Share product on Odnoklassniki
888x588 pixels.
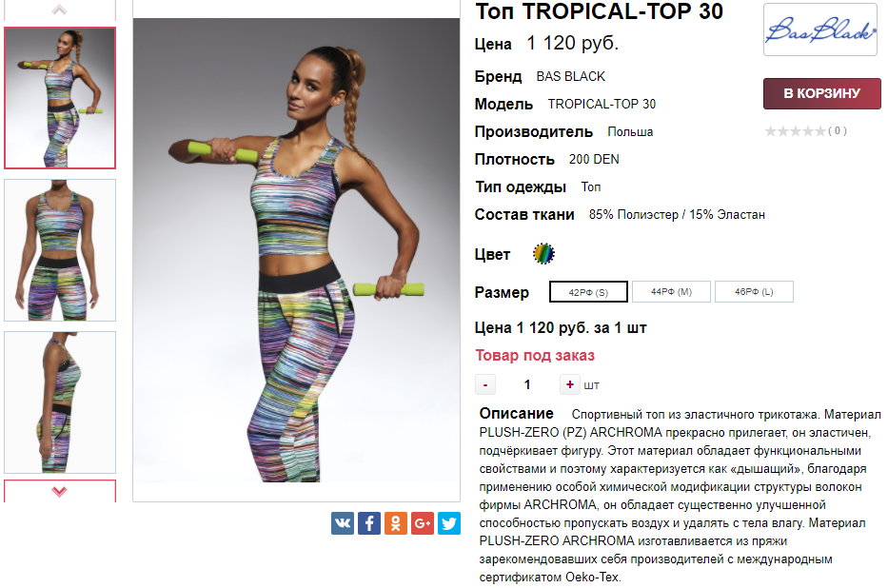pyautogui.click(x=395, y=523)
